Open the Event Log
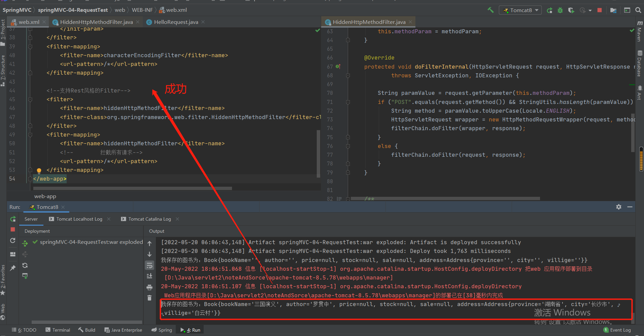Viewport: 644px width, 336px height. pos(617,330)
